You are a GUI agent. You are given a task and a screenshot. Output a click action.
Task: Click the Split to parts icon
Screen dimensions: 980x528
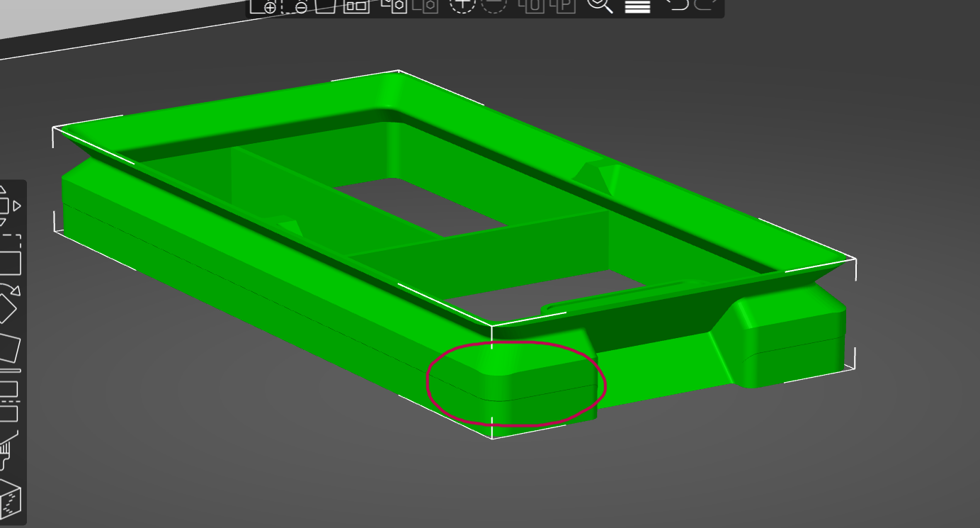pos(563,6)
